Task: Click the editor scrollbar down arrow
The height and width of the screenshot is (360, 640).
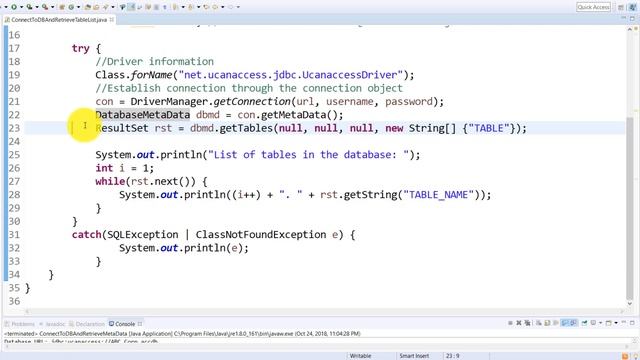Action: click(630, 304)
